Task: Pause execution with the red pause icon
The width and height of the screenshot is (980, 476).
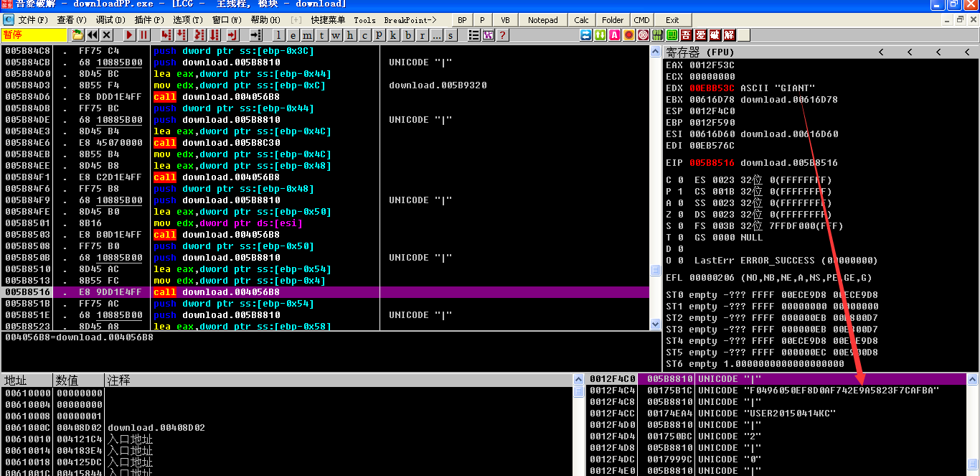Action: 143,34
